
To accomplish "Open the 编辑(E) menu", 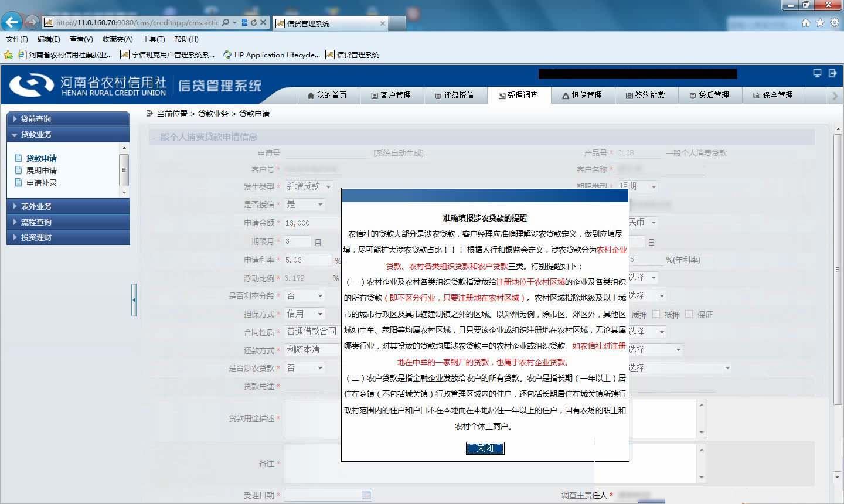I will tap(49, 39).
